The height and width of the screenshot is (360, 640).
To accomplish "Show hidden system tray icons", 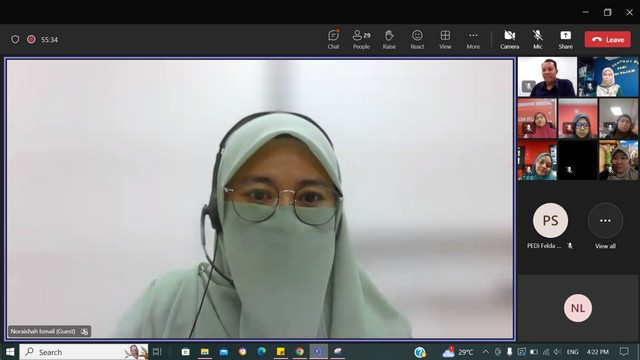I will tap(485, 351).
